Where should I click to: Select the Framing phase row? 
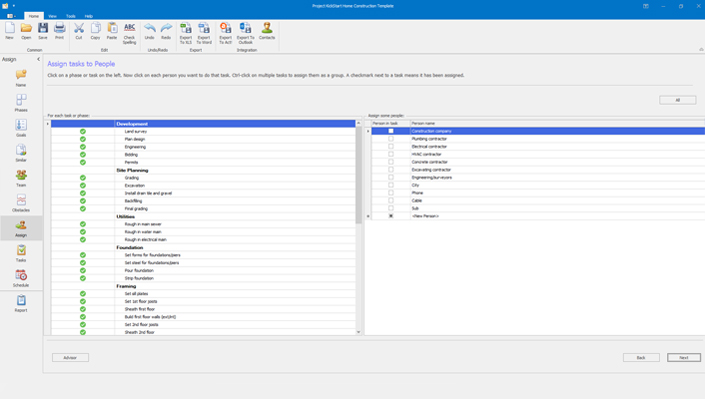pos(203,286)
